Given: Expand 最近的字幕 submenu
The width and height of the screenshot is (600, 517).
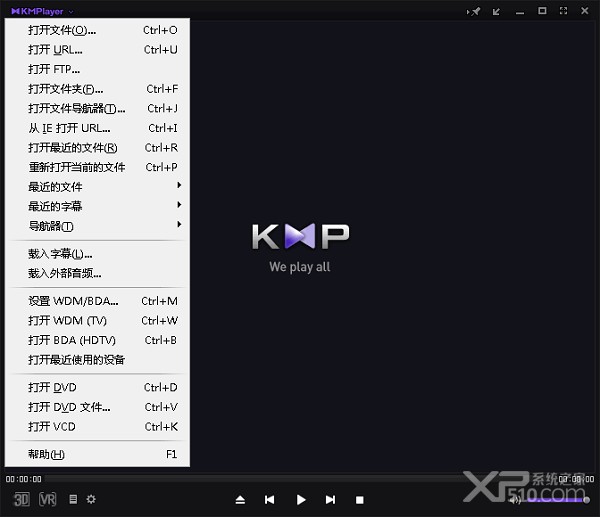Looking at the screenshot, I should [97, 206].
